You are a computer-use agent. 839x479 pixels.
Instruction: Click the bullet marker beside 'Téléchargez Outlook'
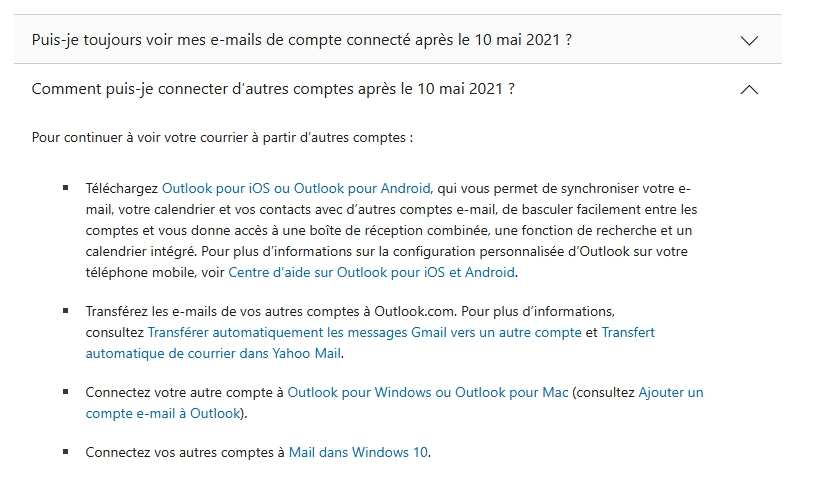coord(66,188)
